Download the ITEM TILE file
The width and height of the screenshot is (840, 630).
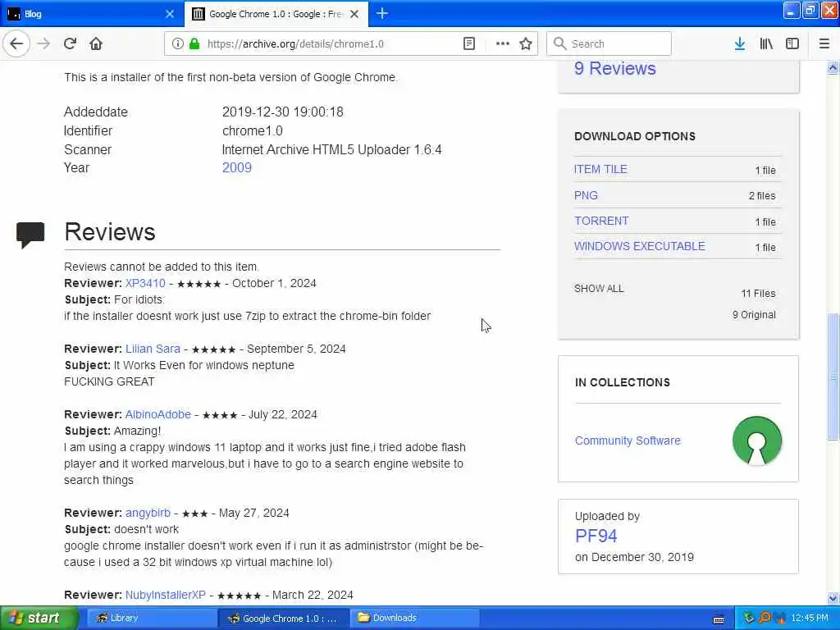(x=600, y=169)
